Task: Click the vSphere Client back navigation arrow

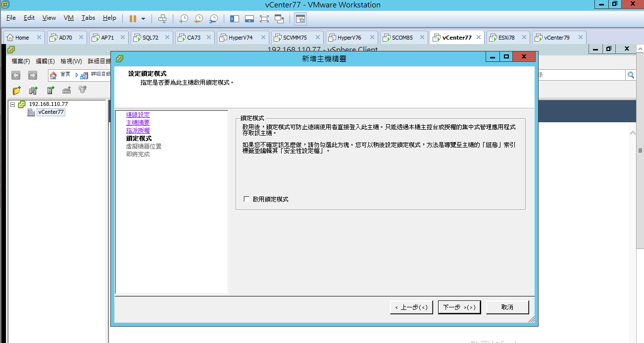Action: click(16, 75)
